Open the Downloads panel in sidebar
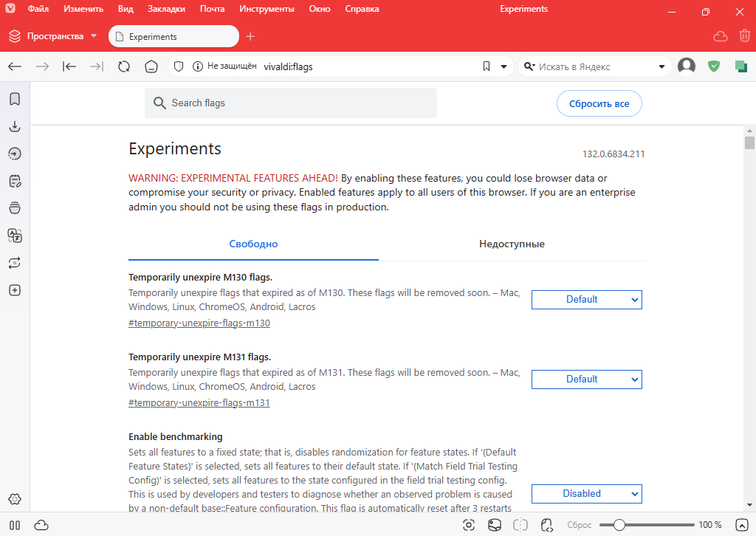The height and width of the screenshot is (536, 756). pos(14,126)
